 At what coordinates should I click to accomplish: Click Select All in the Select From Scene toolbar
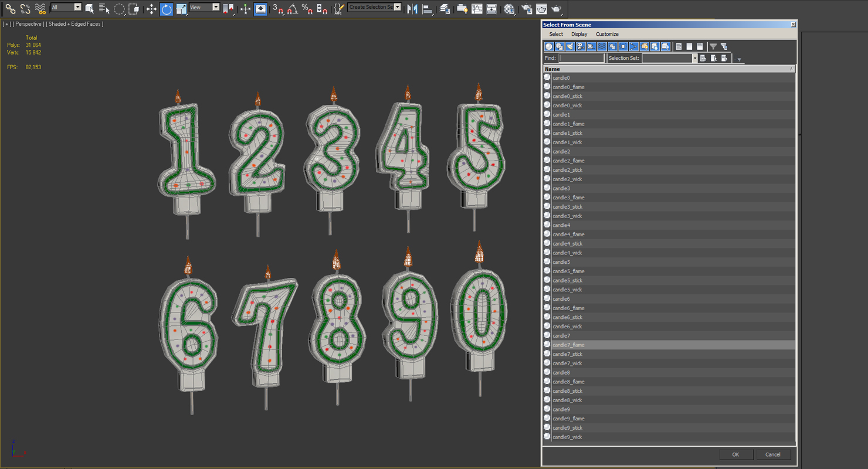click(x=679, y=46)
